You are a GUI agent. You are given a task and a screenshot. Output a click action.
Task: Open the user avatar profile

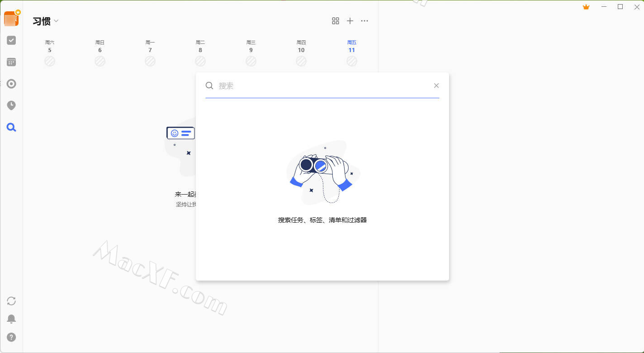tap(11, 19)
